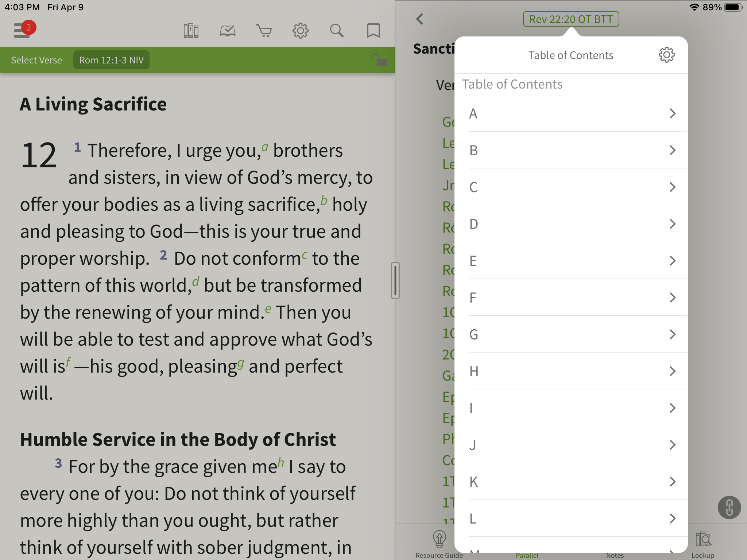Tap the 'Table of Contents' list header
The width and height of the screenshot is (747, 560).
click(512, 84)
